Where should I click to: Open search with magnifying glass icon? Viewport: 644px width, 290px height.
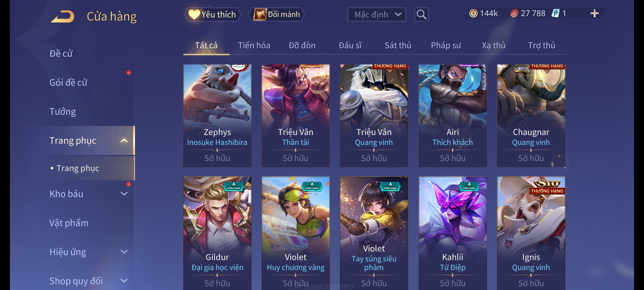[421, 15]
